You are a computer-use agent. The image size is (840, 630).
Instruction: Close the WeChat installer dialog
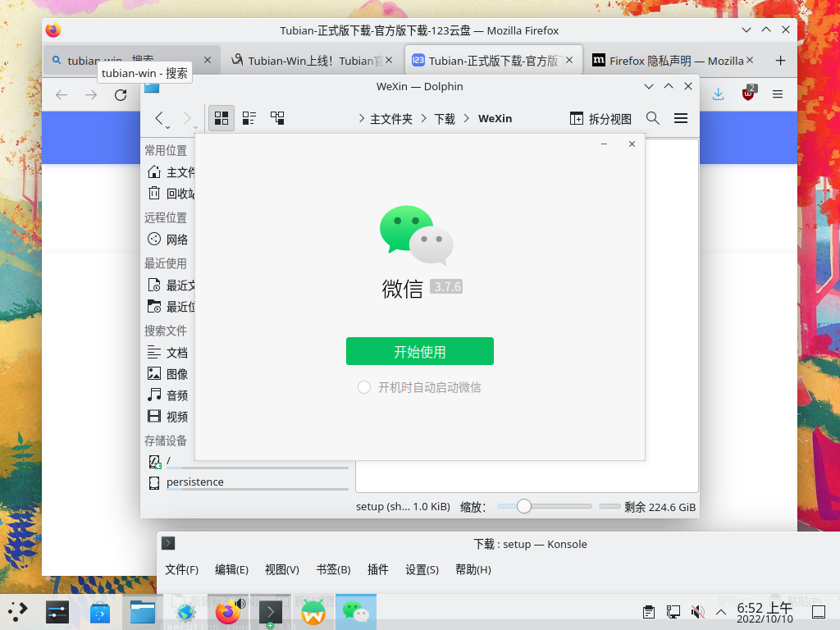click(x=632, y=144)
